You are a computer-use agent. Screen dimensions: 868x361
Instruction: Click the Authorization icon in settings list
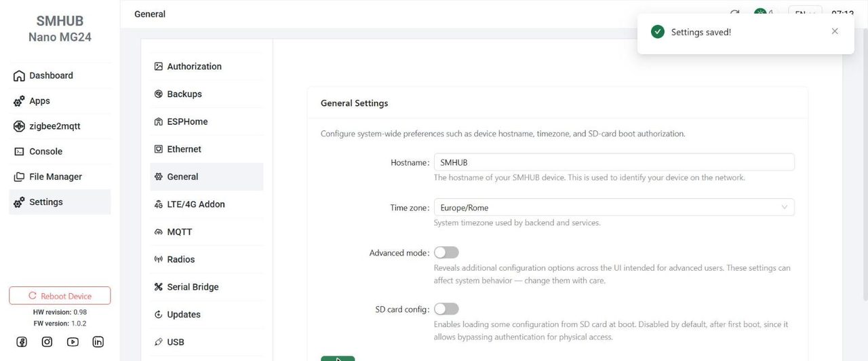159,66
